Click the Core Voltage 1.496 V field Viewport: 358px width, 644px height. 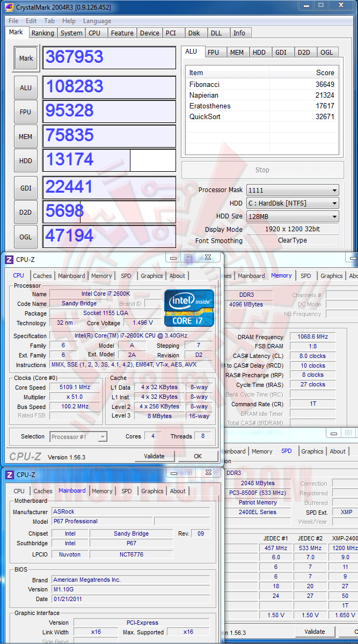point(142,323)
